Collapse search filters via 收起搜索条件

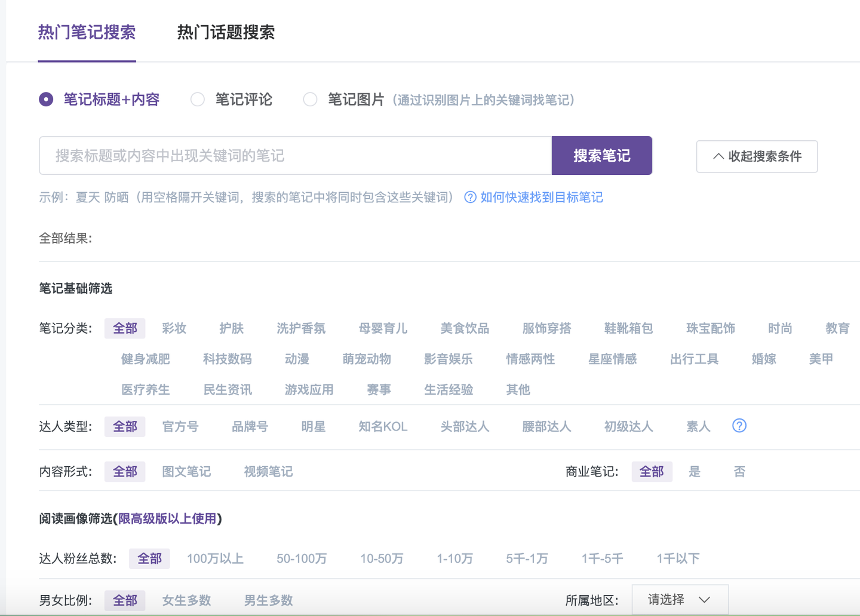757,156
